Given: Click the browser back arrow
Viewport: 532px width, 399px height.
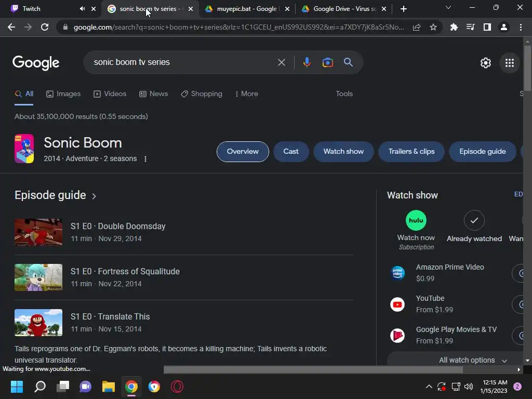Looking at the screenshot, I should [x=11, y=27].
